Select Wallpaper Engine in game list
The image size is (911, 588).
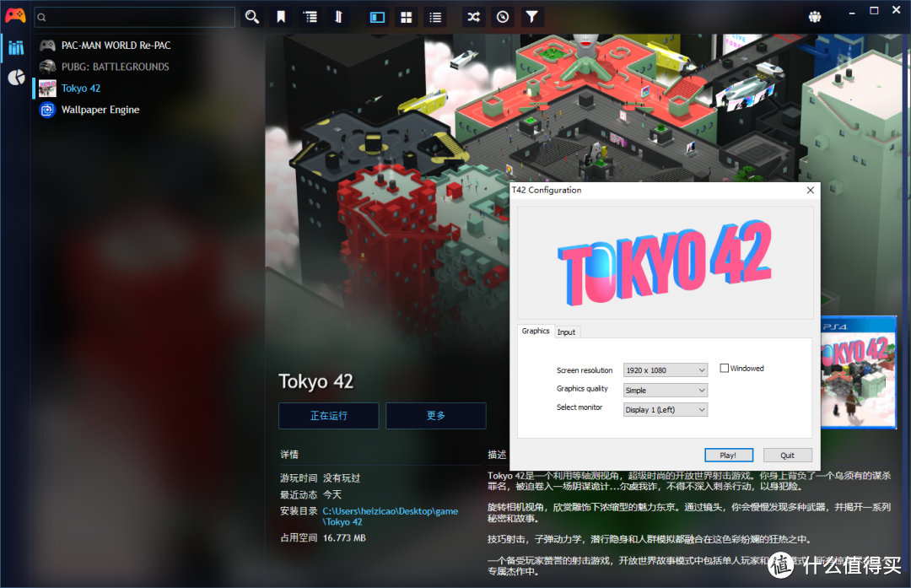[x=100, y=110]
